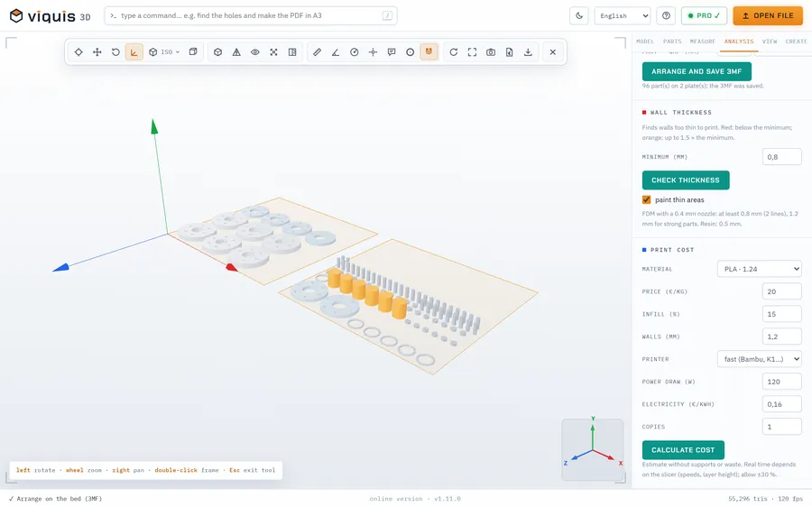Image resolution: width=812 pixels, height=507 pixels.
Task: Select the crosshair point tool
Action: (373, 51)
